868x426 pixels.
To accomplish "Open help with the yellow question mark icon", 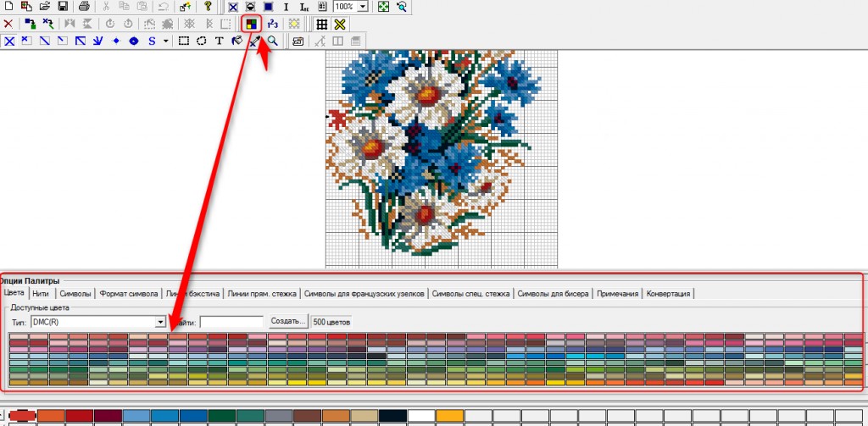I will point(208,7).
